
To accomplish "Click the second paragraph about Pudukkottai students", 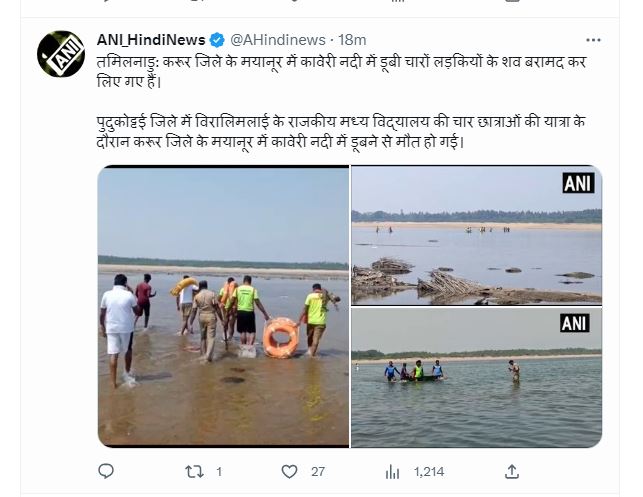I will [x=340, y=132].
